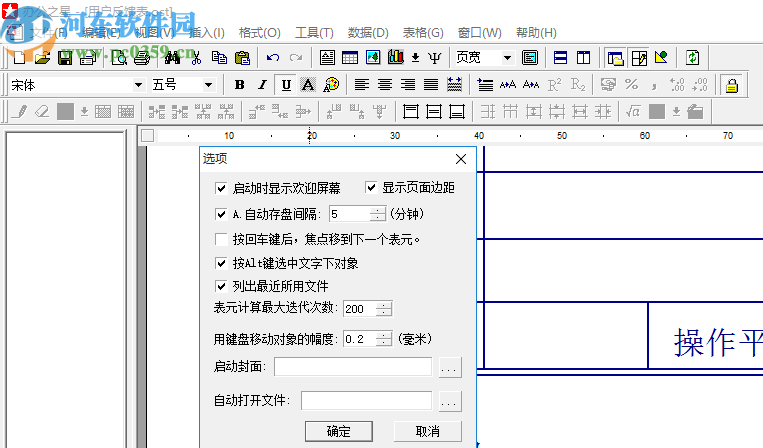Click 确定 button in options dialog
Viewport: 763px width, 448px height.
(339, 431)
